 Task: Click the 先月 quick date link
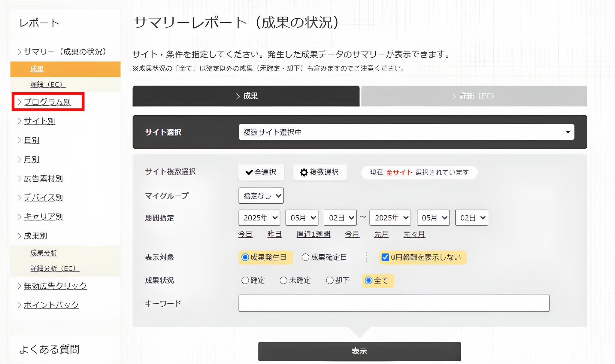(x=381, y=234)
